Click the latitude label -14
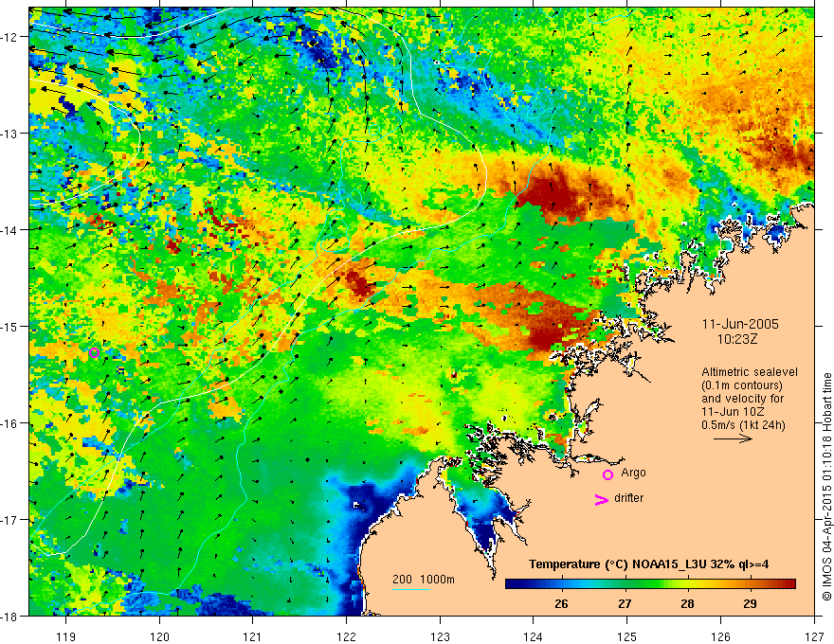 [9, 230]
